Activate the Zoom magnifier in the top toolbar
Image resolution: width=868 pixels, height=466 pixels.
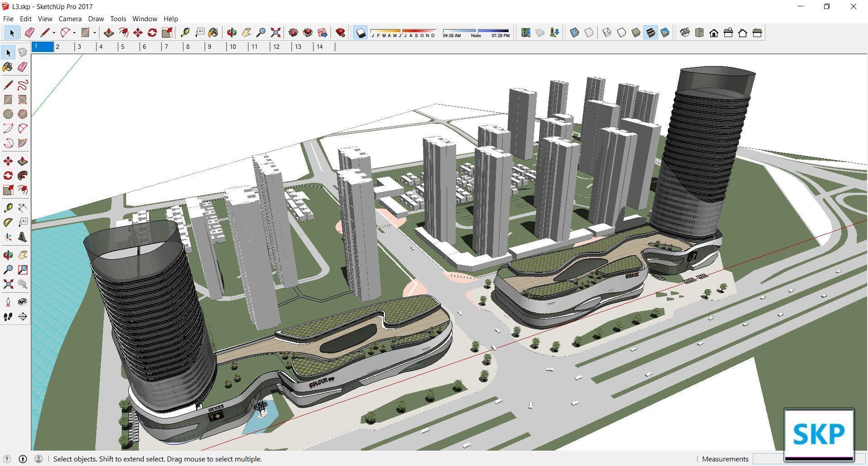pos(261,33)
